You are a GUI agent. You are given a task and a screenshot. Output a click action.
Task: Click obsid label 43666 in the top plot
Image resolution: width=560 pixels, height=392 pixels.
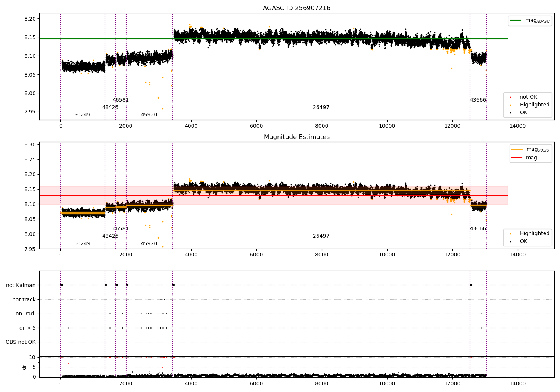coord(478,100)
